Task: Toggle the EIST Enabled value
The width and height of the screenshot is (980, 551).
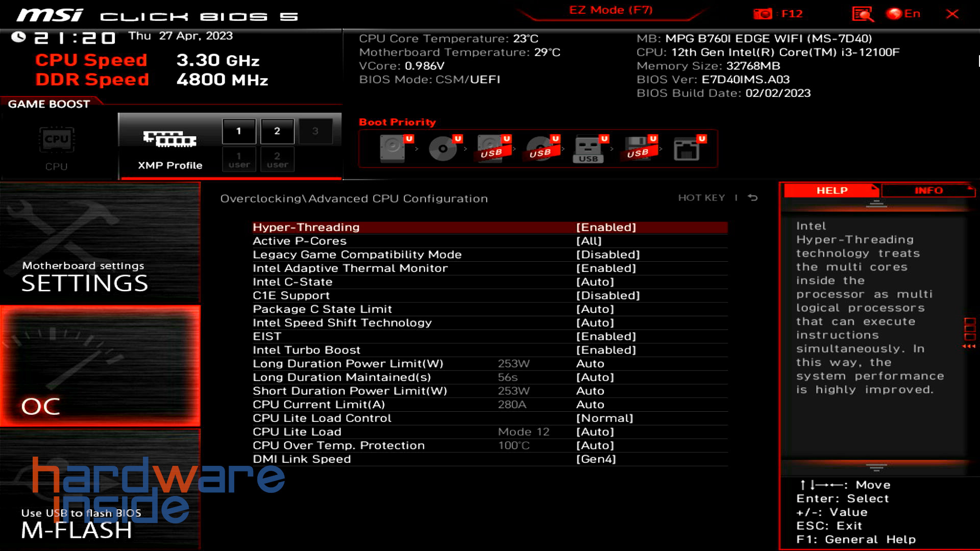Action: (x=606, y=337)
